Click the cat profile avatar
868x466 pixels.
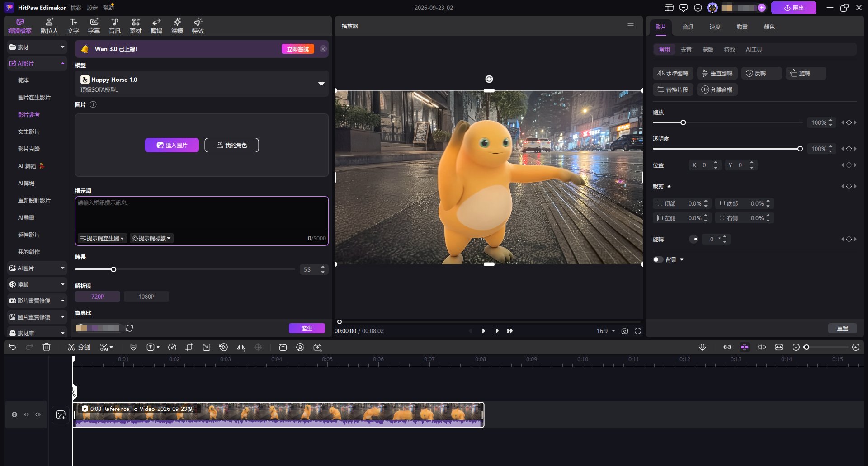(x=712, y=8)
